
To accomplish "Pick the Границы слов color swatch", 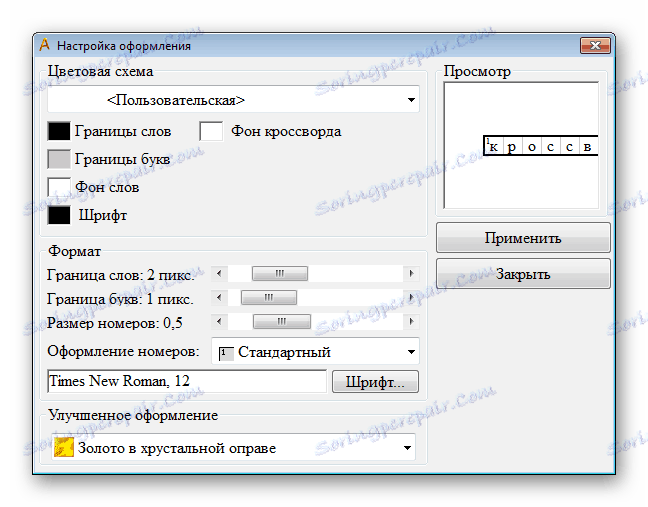I will click(x=59, y=131).
